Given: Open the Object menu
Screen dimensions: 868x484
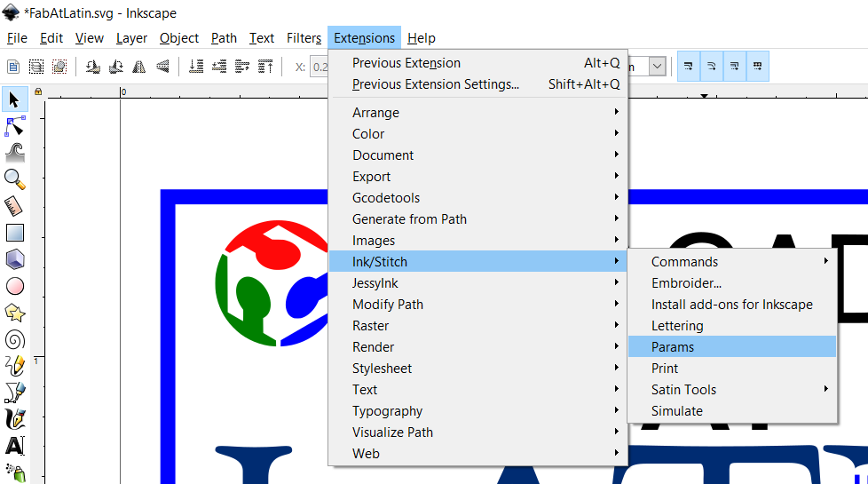Looking at the screenshot, I should pyautogui.click(x=178, y=38).
